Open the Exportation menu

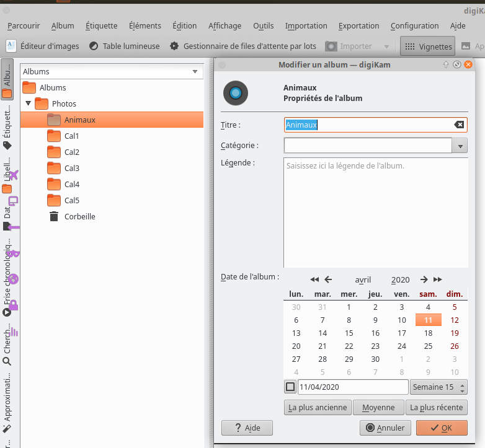(x=358, y=25)
